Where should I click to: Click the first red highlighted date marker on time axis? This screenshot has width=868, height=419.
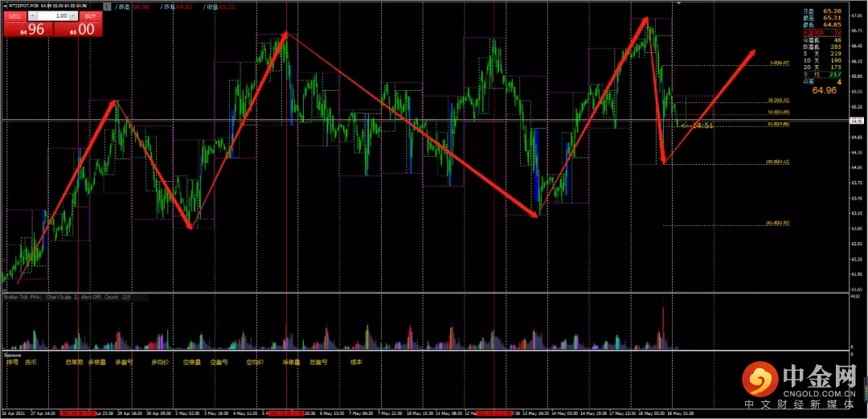click(78, 413)
